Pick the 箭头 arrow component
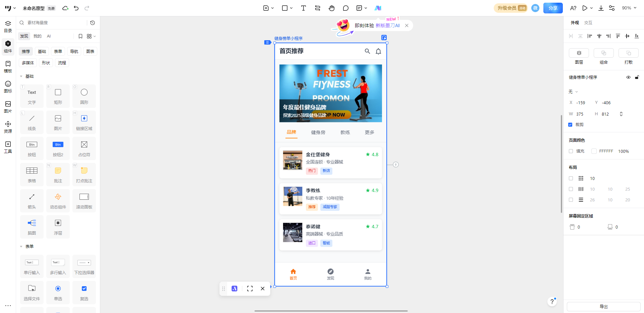 coord(32,200)
